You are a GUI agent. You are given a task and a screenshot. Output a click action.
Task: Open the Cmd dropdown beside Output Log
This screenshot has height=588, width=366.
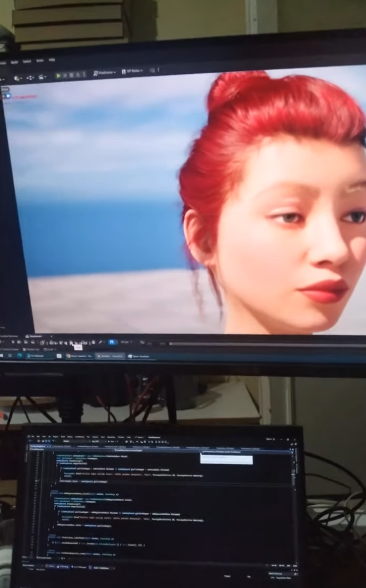pos(50,349)
